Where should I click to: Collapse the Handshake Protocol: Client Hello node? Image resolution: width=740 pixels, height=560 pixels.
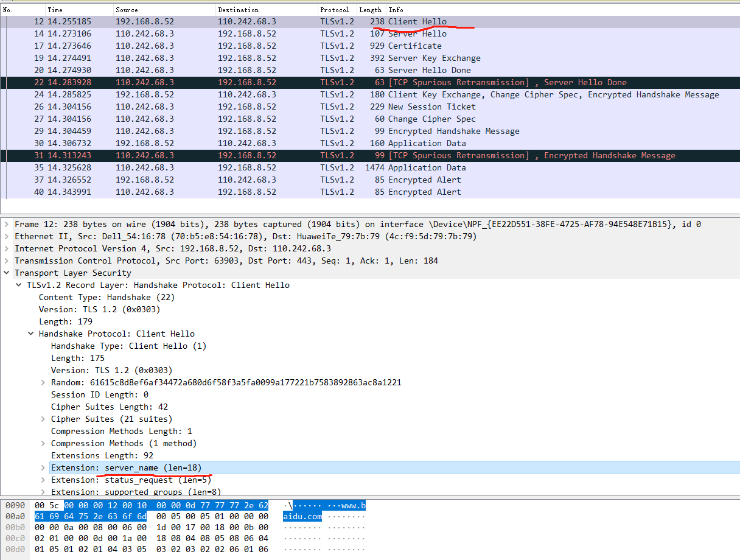point(31,334)
